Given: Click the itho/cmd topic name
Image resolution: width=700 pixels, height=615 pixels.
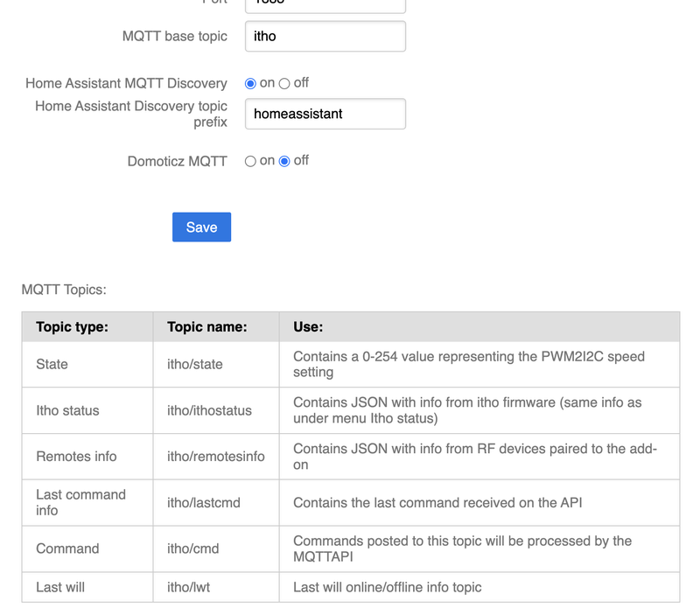Looking at the screenshot, I should pyautogui.click(x=192, y=549).
